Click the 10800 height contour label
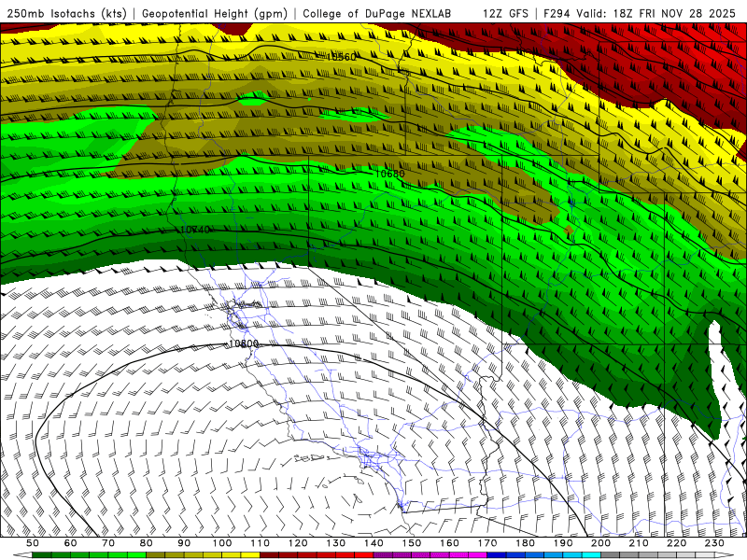This screenshot has width=747, height=560. pos(244,343)
